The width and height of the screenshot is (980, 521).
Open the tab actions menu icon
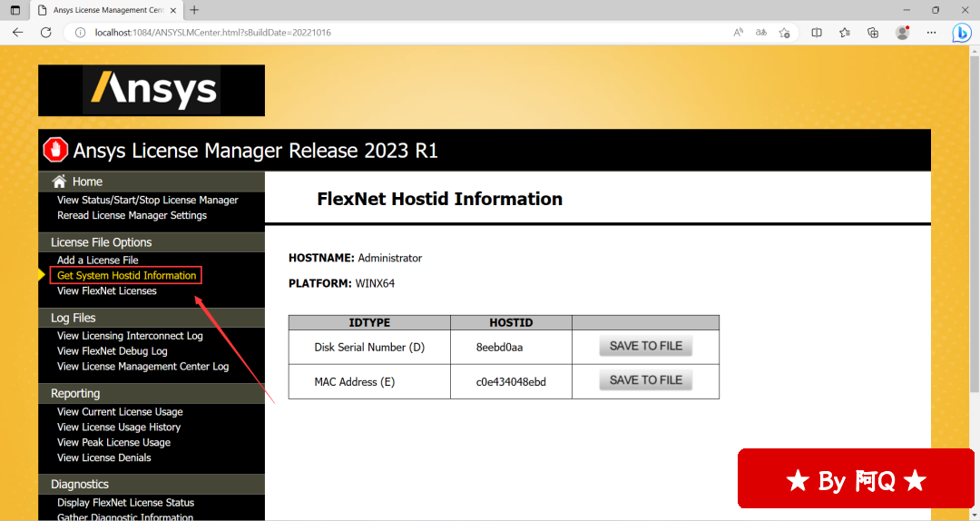(x=15, y=10)
